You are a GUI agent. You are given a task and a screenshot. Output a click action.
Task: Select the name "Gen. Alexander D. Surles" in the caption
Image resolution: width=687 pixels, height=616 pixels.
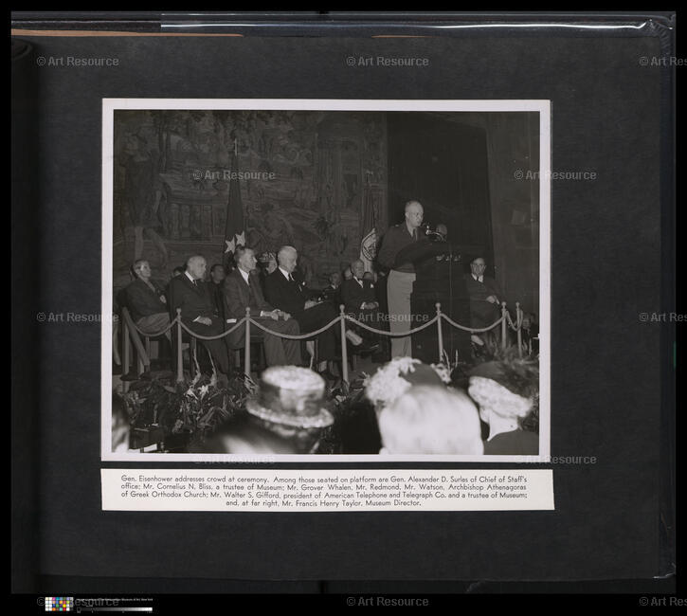click(x=427, y=480)
